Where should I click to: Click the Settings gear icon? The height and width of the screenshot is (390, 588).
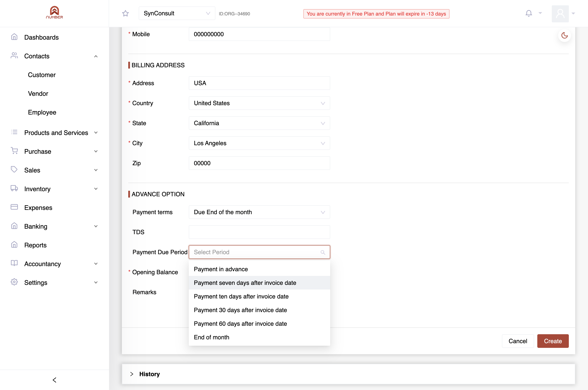click(14, 282)
